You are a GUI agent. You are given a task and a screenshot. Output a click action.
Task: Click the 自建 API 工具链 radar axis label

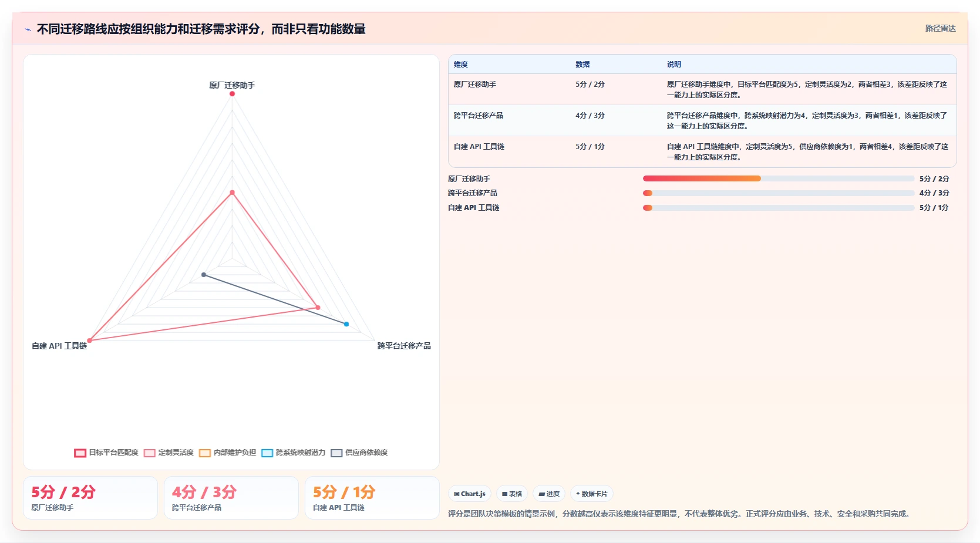(59, 346)
